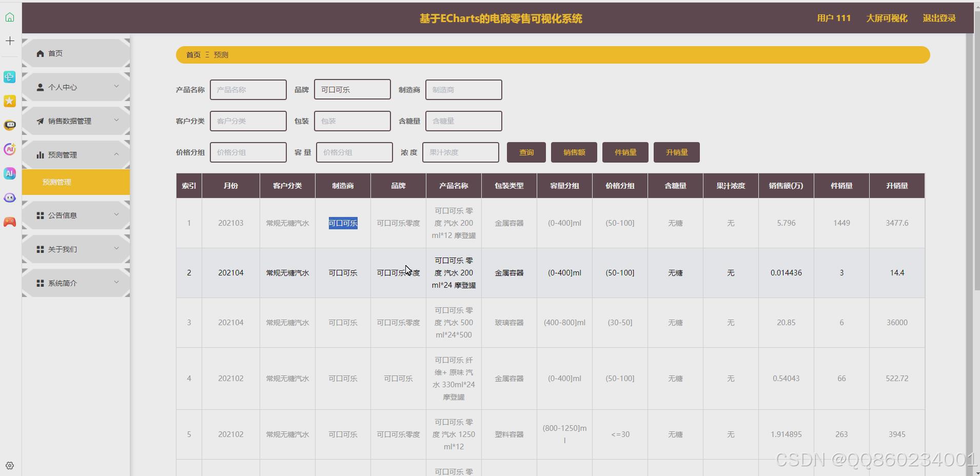Open the 个人中心 sidebar menu
The height and width of the screenshot is (476, 980).
[76, 87]
